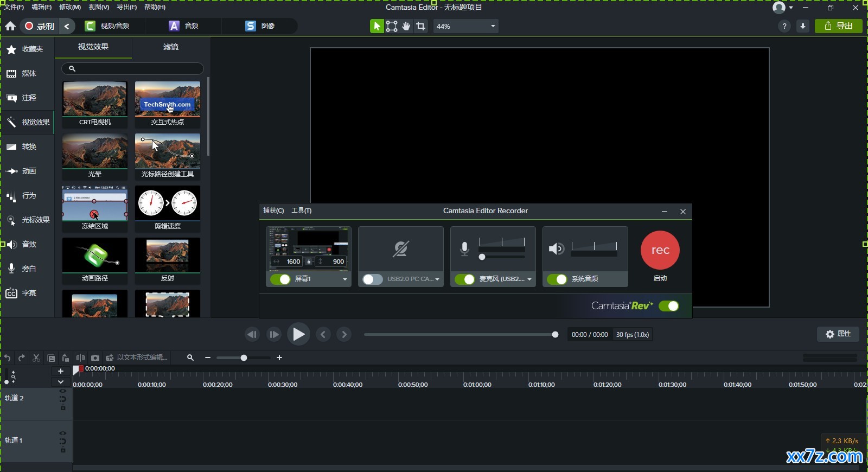Activate the Crop tool in canvas toolbar
The height and width of the screenshot is (472, 868).
[x=421, y=26]
